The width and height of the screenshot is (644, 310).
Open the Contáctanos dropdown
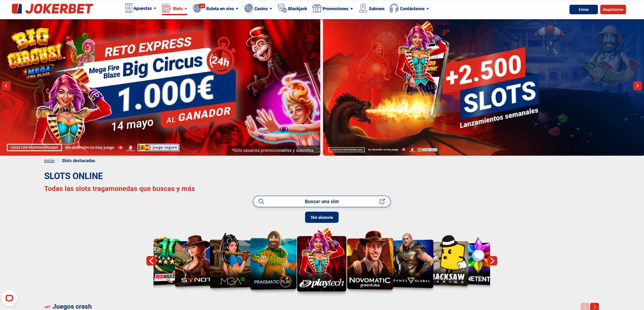coord(409,8)
